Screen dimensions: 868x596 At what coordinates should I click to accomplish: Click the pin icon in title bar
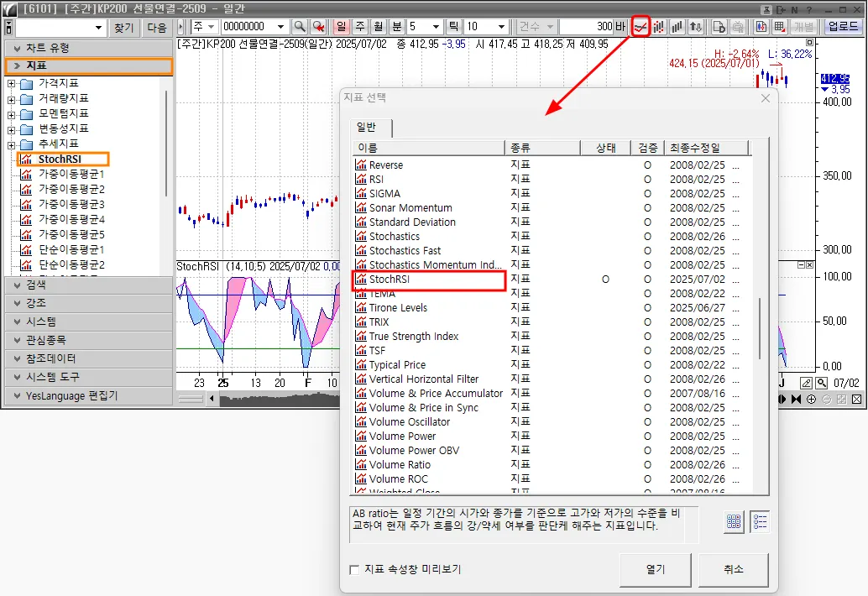coord(766,9)
